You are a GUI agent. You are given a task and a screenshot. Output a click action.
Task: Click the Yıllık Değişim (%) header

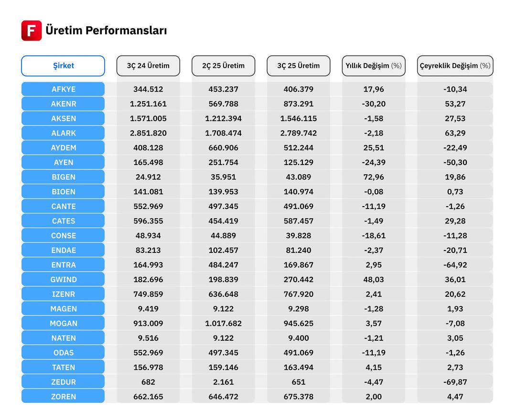pos(374,66)
